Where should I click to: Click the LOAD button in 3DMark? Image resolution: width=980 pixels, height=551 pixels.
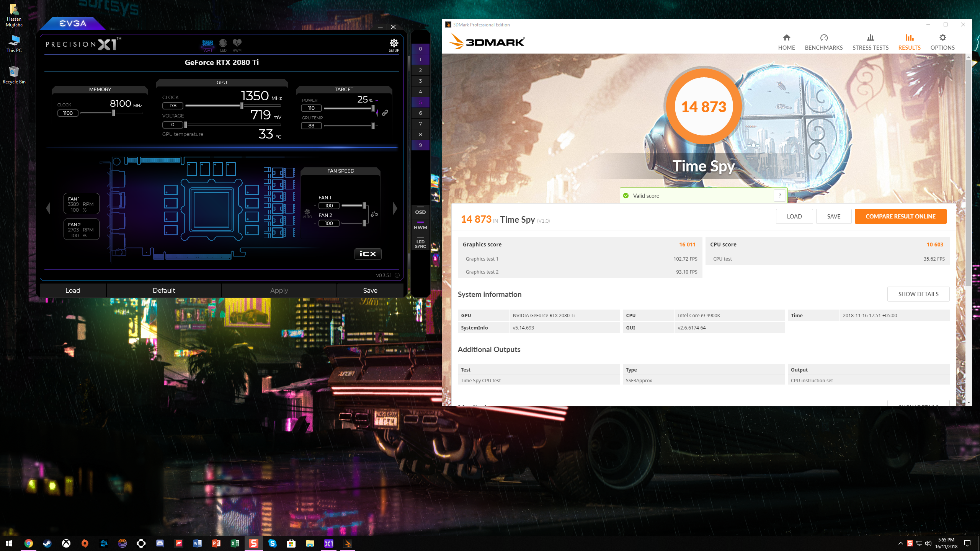coord(794,217)
